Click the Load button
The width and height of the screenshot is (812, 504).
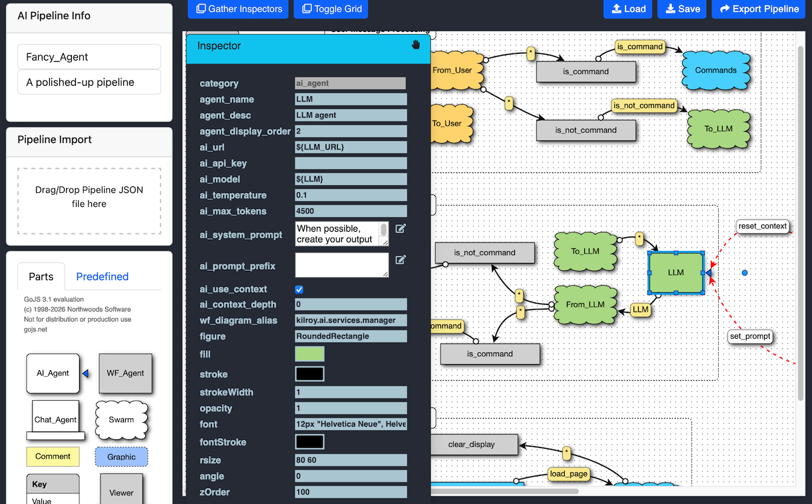click(627, 9)
